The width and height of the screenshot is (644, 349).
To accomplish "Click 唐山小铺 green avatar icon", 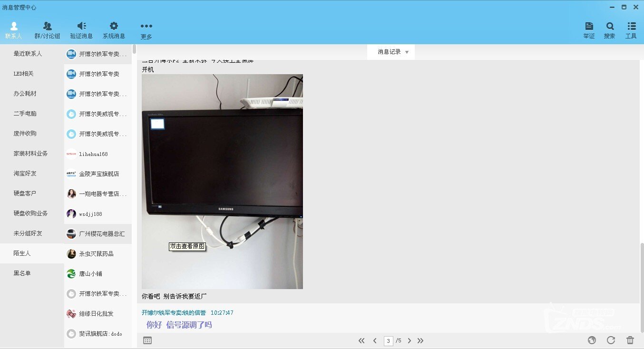I will (71, 274).
